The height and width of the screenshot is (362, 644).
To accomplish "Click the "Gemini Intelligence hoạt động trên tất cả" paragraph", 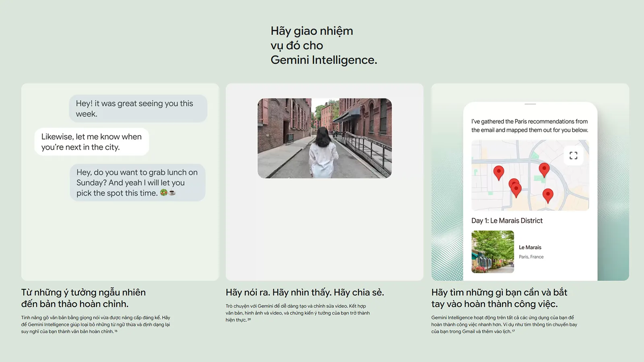I will [504, 325].
